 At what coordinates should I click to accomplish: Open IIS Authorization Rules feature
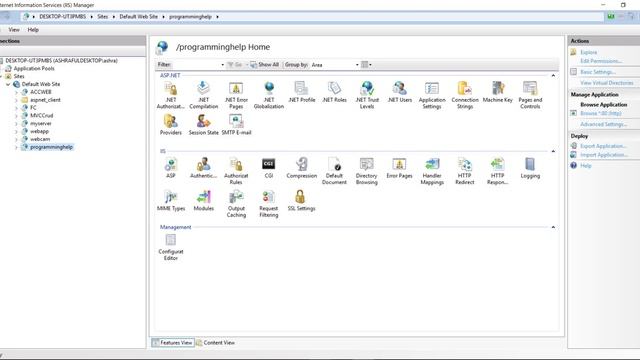(x=236, y=171)
